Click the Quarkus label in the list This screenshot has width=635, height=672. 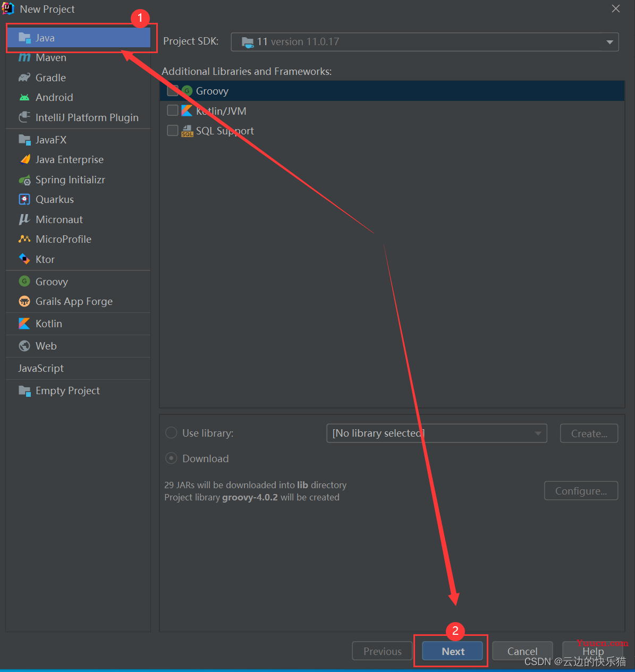(x=55, y=199)
